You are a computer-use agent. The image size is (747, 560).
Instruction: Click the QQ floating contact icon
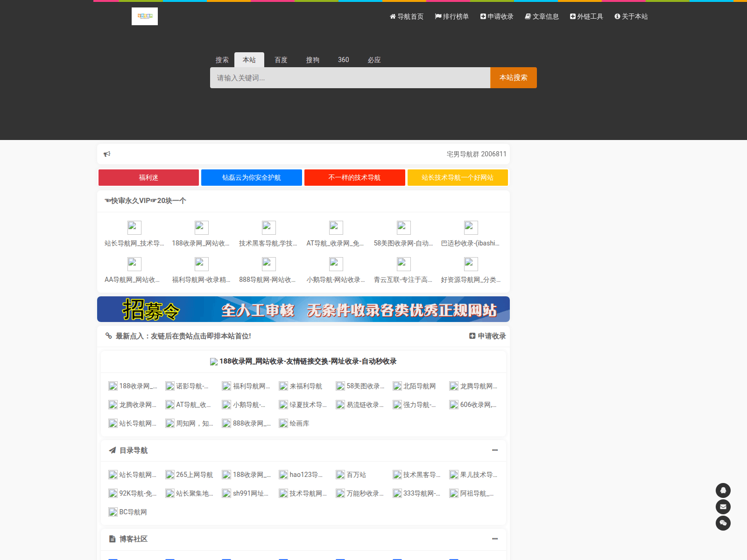(723, 490)
